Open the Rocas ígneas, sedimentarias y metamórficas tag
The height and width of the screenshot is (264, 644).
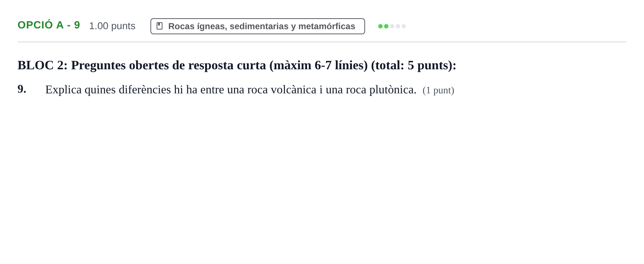[x=258, y=26]
